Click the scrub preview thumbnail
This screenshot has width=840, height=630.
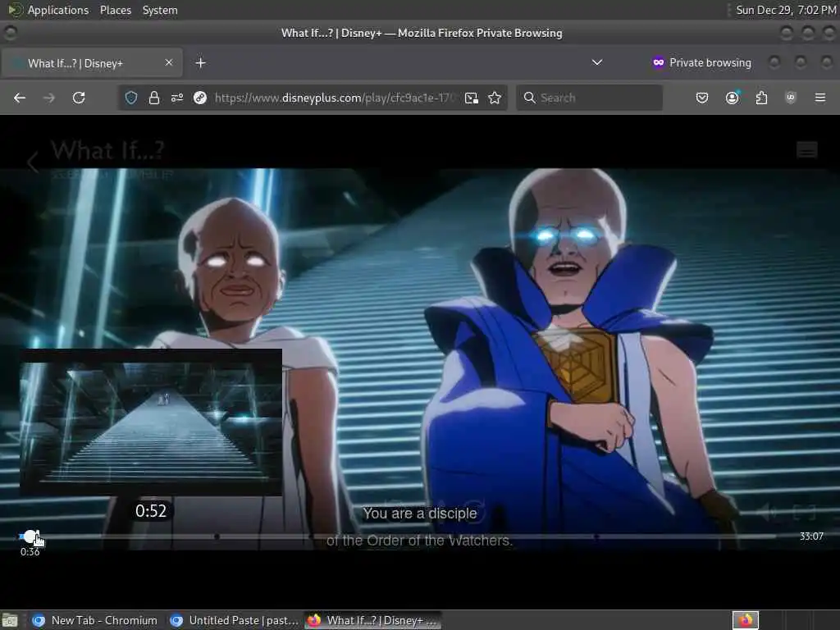tap(151, 422)
